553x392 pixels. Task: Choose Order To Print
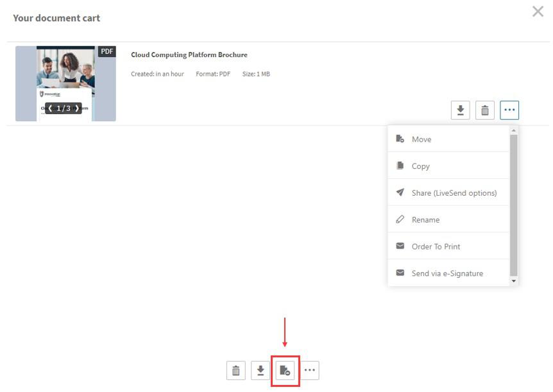click(x=448, y=246)
